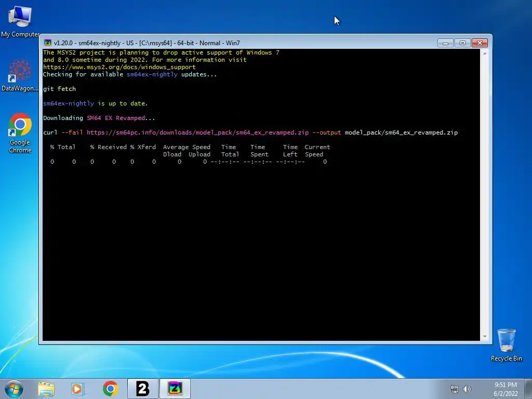Minimize the sm64ex-nightly window
532x399 pixels.
click(x=445, y=43)
